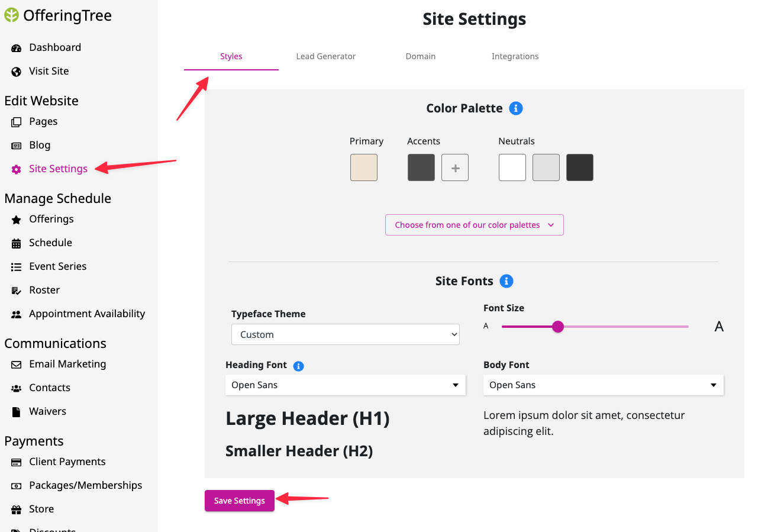The width and height of the screenshot is (784, 532).
Task: Click the Site Settings gear icon
Action: coord(17,169)
